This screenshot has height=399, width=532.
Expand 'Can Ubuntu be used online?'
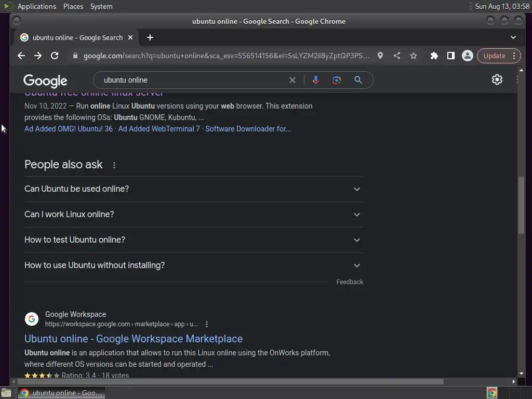[193, 189]
